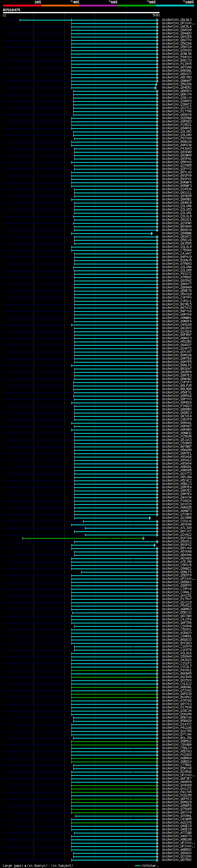Click label UniRef100_C4JZF6

click(177, 619)
